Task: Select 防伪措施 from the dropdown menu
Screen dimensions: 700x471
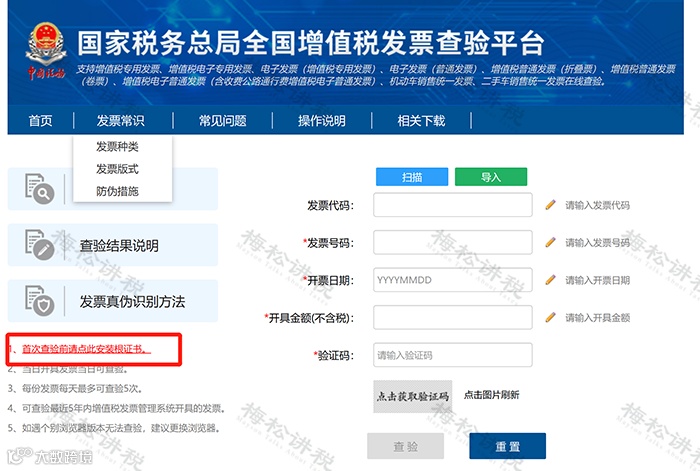Action: point(117,191)
